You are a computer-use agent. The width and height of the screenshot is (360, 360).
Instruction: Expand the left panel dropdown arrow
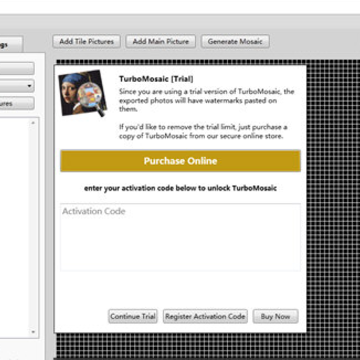(29, 86)
